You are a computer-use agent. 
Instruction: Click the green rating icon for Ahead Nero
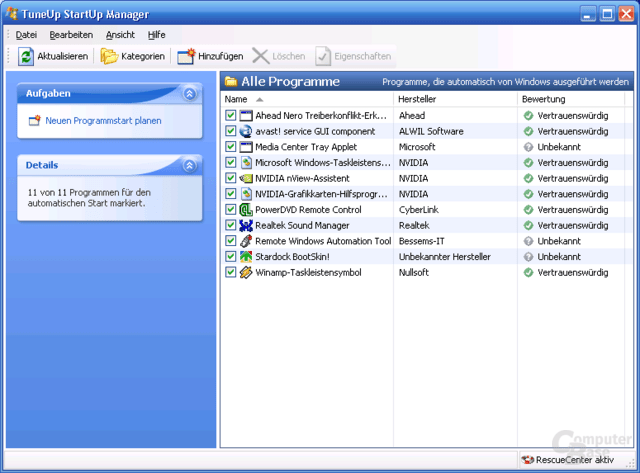(528, 115)
